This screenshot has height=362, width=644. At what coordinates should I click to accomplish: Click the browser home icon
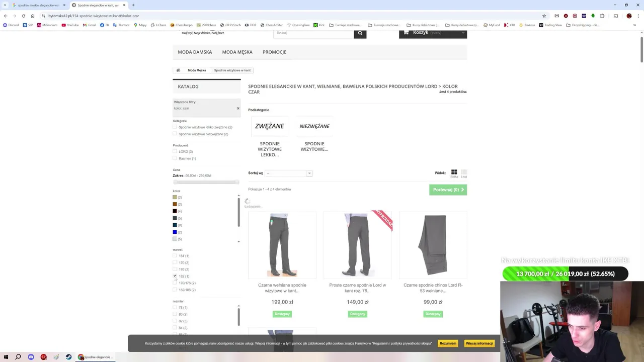coord(32,16)
